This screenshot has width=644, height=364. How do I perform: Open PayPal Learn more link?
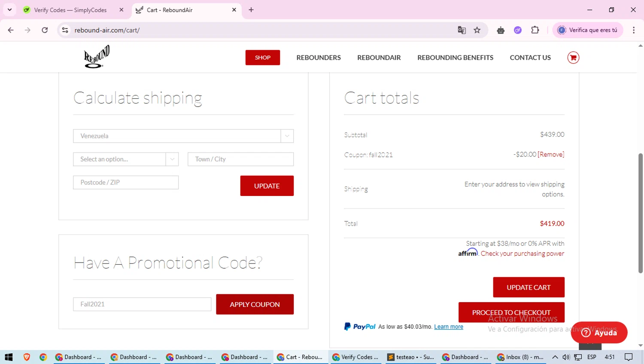coord(449,327)
